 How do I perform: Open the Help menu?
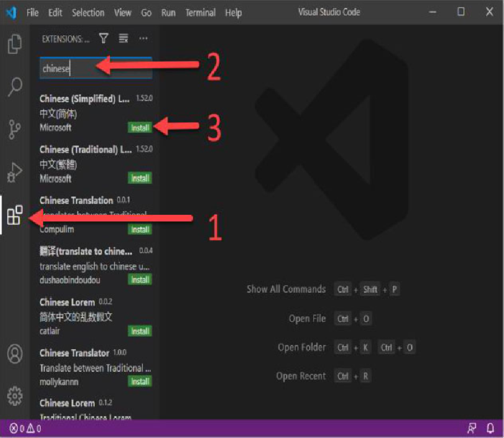(x=233, y=13)
